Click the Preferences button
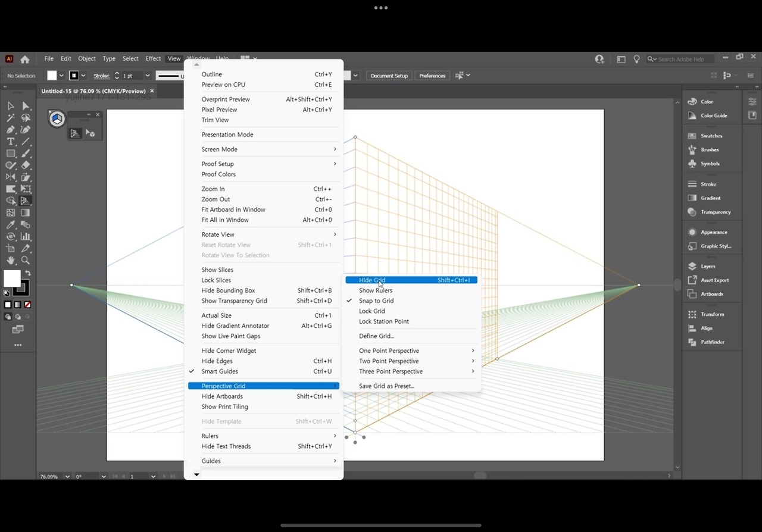This screenshot has height=532, width=762. pyautogui.click(x=432, y=76)
